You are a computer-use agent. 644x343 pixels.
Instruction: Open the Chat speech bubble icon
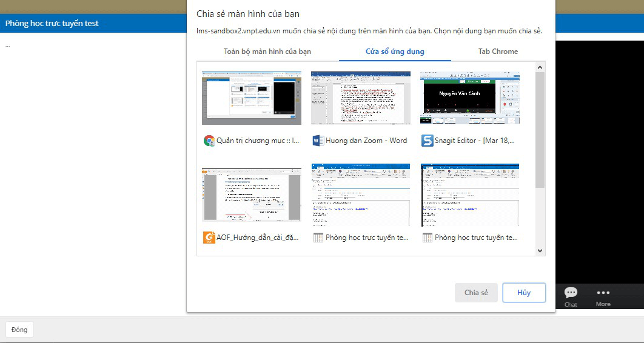571,293
